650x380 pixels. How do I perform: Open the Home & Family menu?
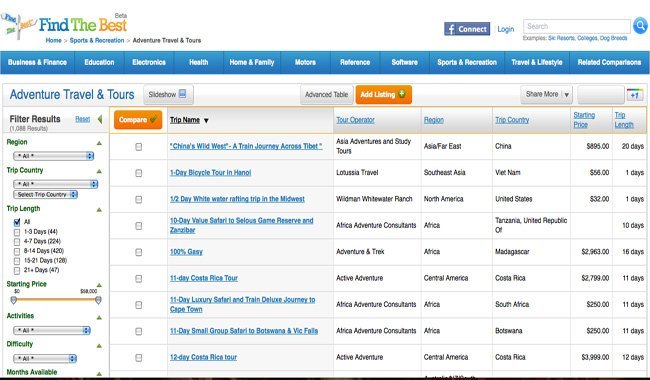coord(252,63)
